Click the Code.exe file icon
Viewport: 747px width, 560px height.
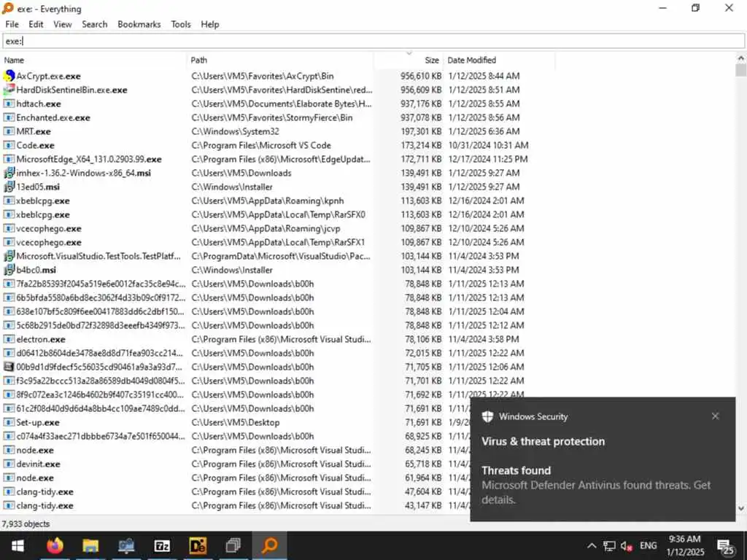click(x=9, y=145)
